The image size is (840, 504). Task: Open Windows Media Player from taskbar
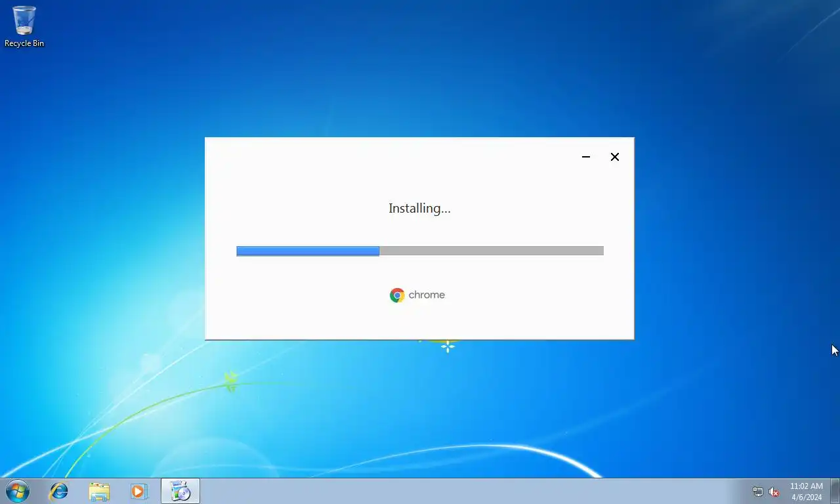(139, 491)
